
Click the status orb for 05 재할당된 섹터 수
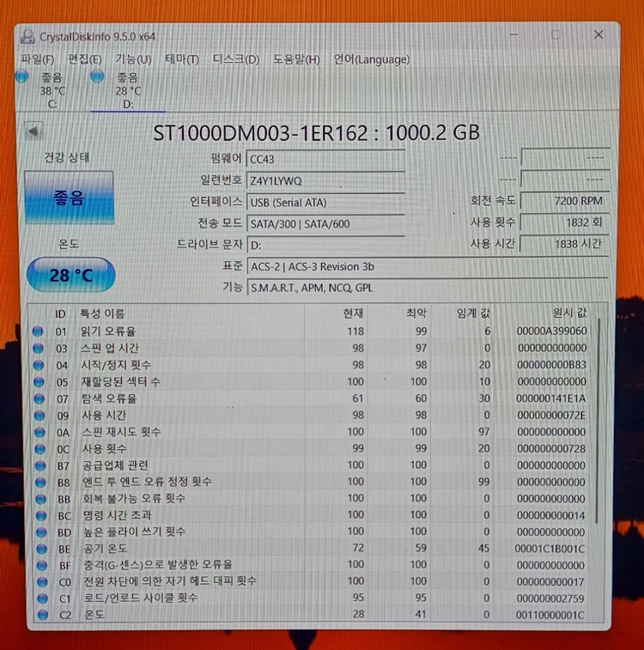tap(39, 382)
